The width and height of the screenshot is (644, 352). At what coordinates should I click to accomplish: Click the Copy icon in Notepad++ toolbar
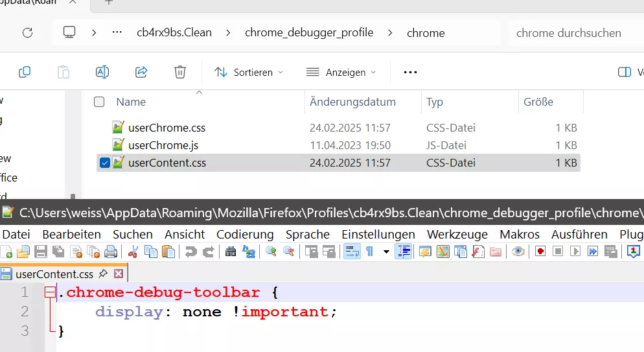click(x=151, y=252)
